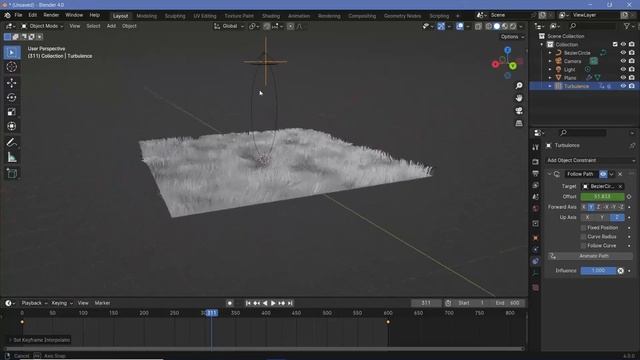Image resolution: width=640 pixels, height=360 pixels.
Task: Expand the BezierCircle tree item
Action: point(550,53)
